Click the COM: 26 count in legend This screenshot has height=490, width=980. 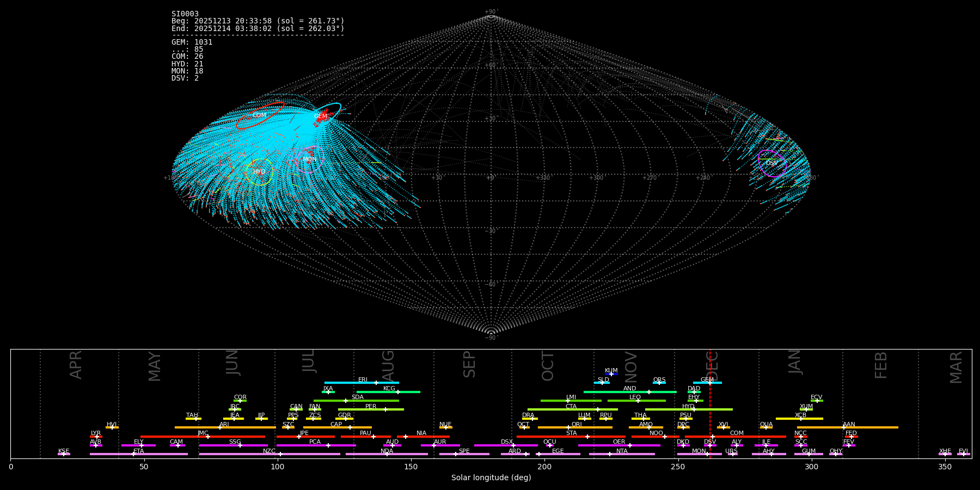(187, 57)
